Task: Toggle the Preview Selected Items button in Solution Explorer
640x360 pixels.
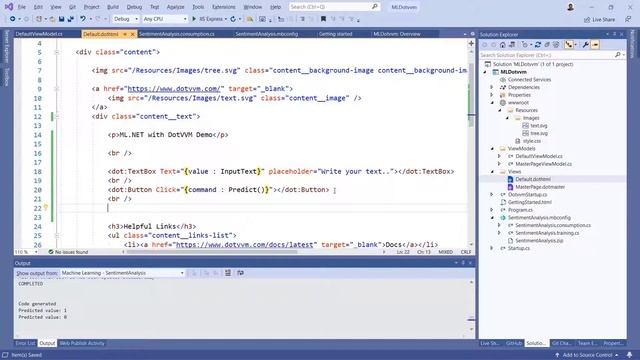Action: pos(595,45)
